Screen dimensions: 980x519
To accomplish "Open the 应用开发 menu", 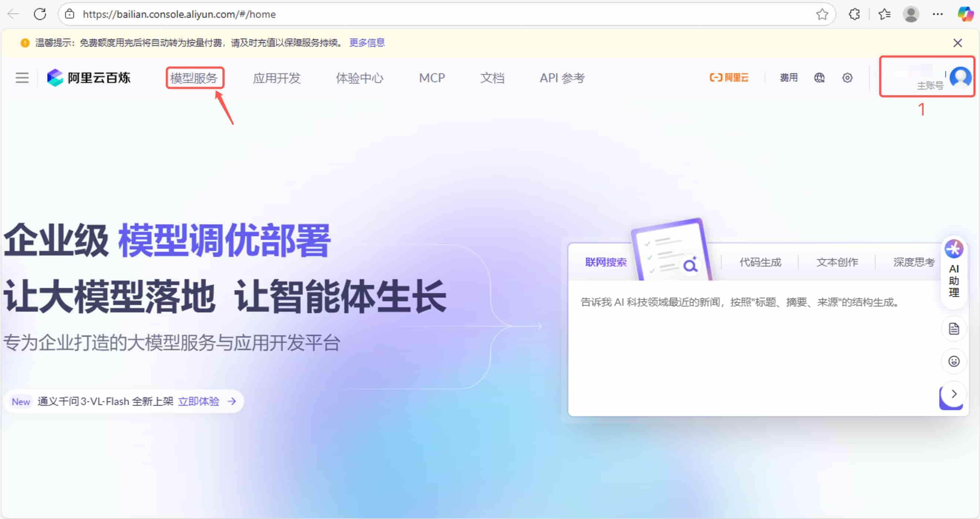I will [277, 78].
